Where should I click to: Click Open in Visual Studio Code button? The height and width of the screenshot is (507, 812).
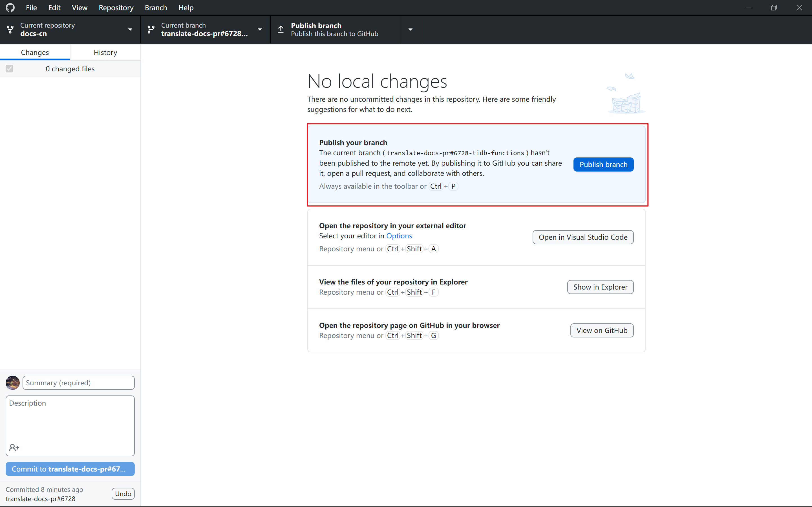click(583, 237)
